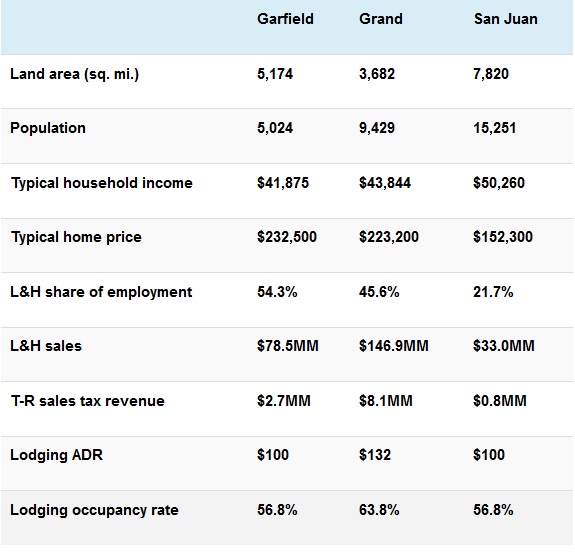
Task: Select the Typical household income label
Action: (x=102, y=183)
